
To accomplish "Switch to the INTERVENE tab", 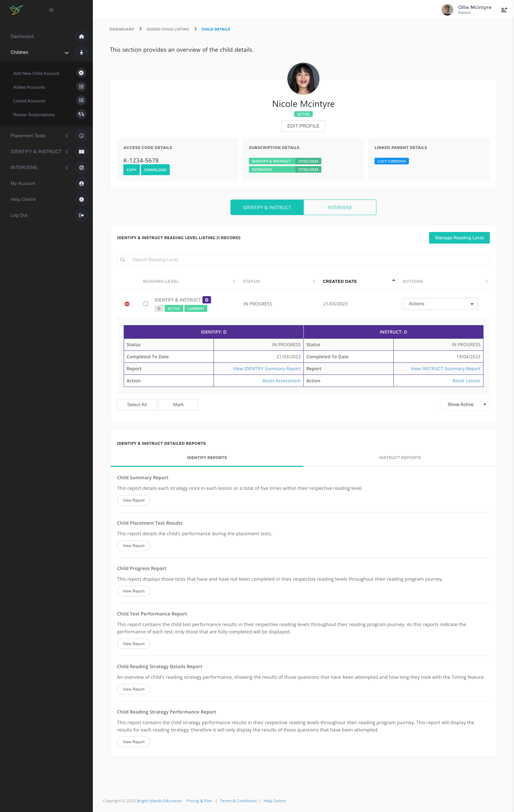I will pyautogui.click(x=340, y=207).
